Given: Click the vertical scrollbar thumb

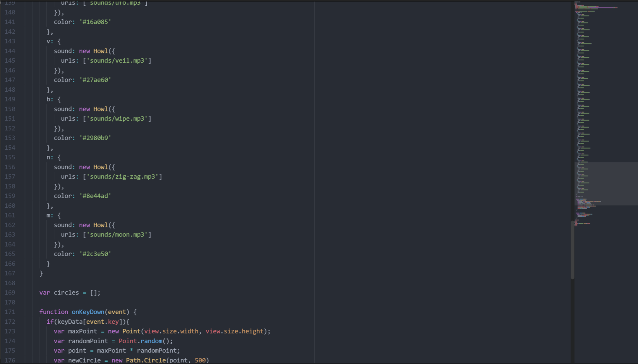Looking at the screenshot, I should [572, 250].
